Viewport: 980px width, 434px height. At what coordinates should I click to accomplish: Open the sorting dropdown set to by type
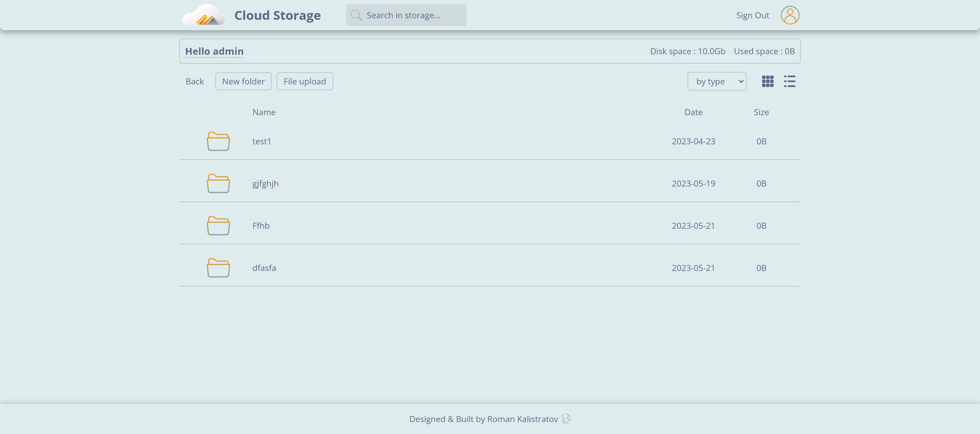pyautogui.click(x=717, y=81)
